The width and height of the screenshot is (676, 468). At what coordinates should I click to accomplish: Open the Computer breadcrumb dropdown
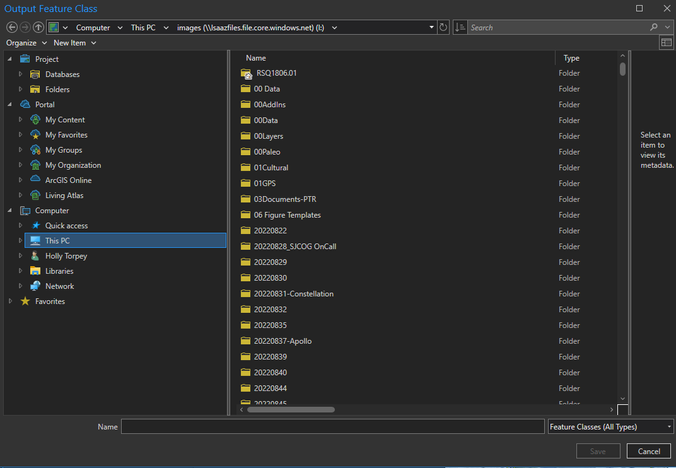[120, 28]
